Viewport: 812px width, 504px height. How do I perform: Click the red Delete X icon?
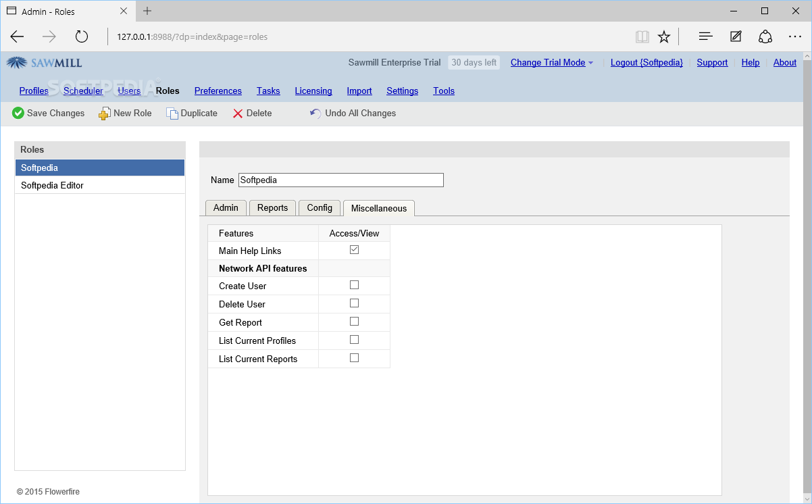click(238, 114)
